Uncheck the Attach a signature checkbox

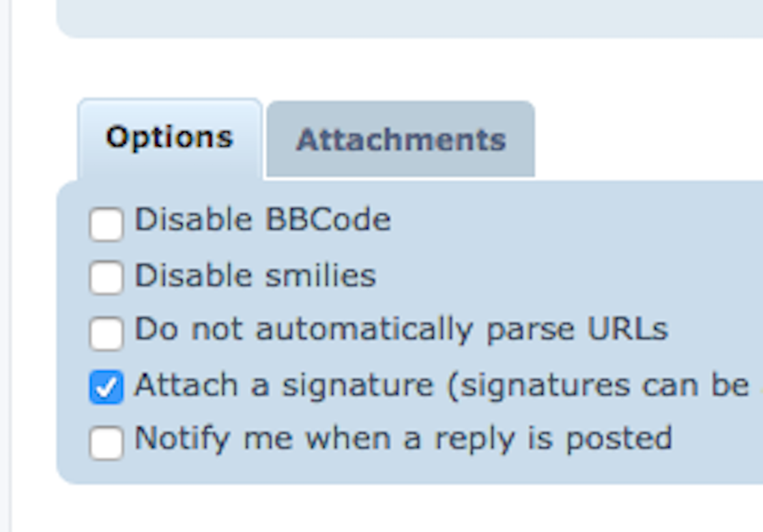(106, 387)
